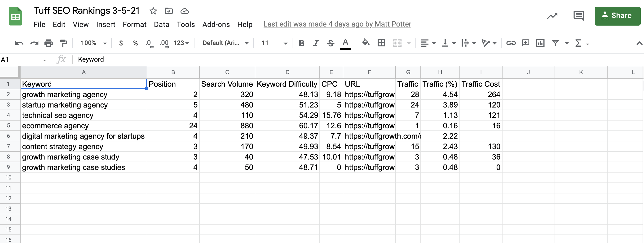
Task: Collapse the toolbar with the top-right arrow
Action: click(640, 43)
